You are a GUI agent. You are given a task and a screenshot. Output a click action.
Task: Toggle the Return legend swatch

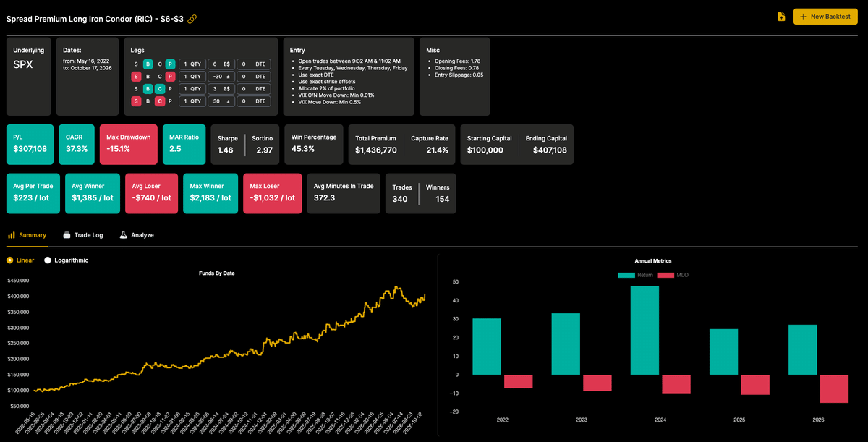(x=626, y=275)
